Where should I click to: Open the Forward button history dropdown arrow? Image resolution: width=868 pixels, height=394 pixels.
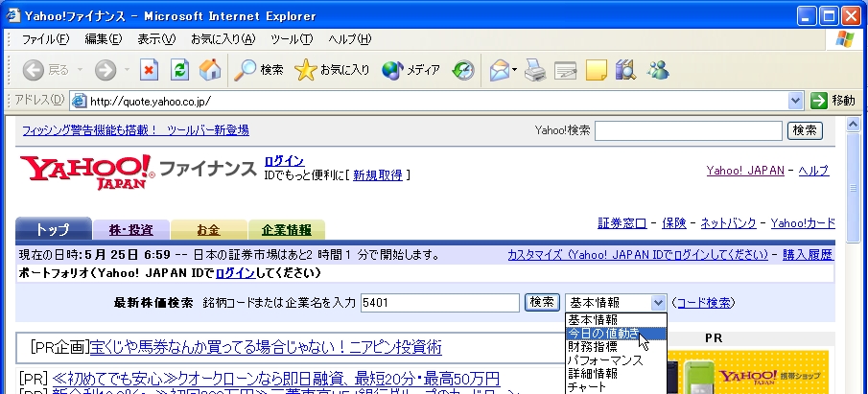(127, 70)
